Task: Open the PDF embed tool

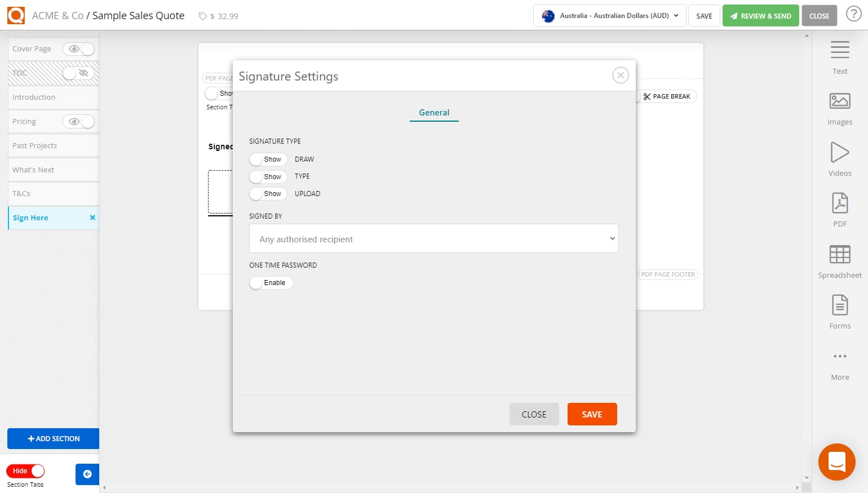Action: pos(839,209)
